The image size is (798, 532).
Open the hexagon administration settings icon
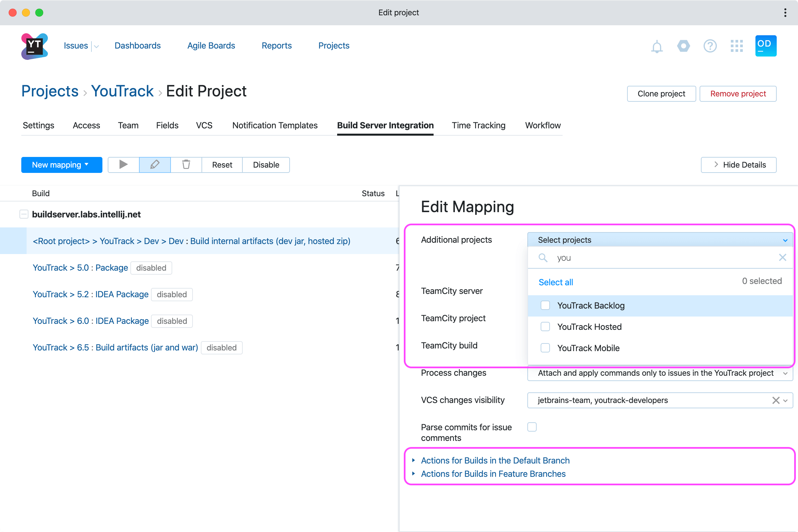[x=683, y=46]
